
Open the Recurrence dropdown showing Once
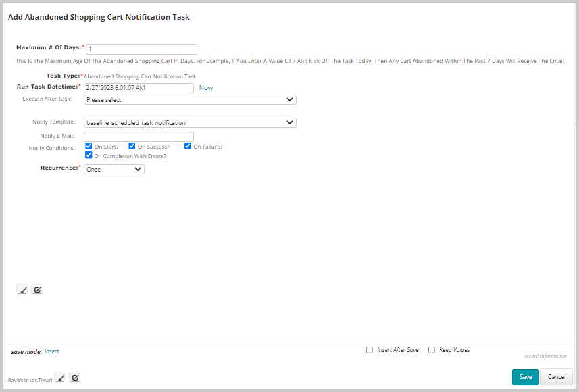[x=114, y=169]
